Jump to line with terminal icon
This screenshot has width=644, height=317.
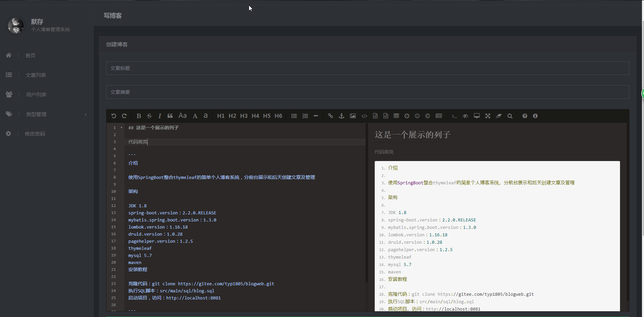(454, 116)
